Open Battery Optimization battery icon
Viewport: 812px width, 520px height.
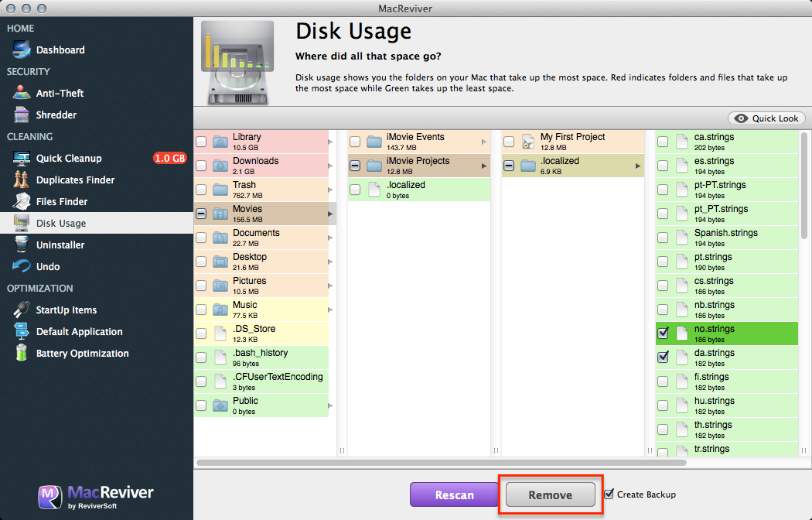[22, 353]
